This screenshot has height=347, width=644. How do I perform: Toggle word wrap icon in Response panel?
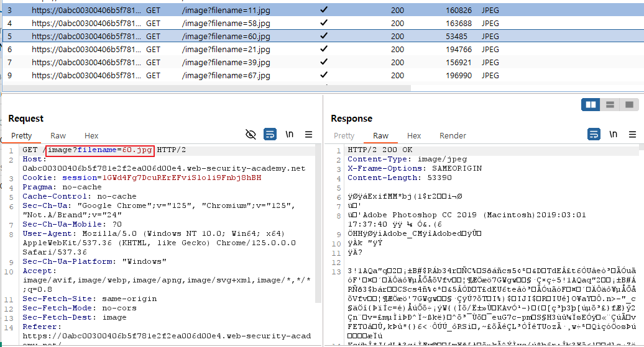click(x=594, y=135)
